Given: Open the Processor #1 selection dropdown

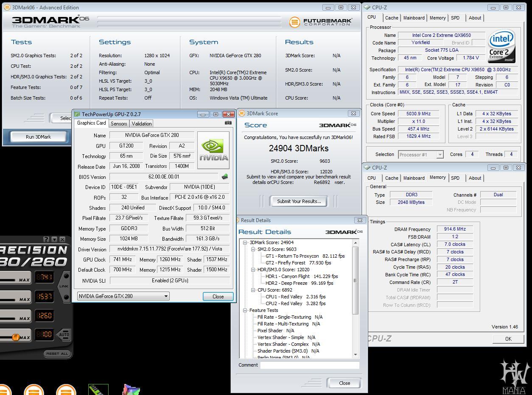Looking at the screenshot, I should click(x=420, y=155).
